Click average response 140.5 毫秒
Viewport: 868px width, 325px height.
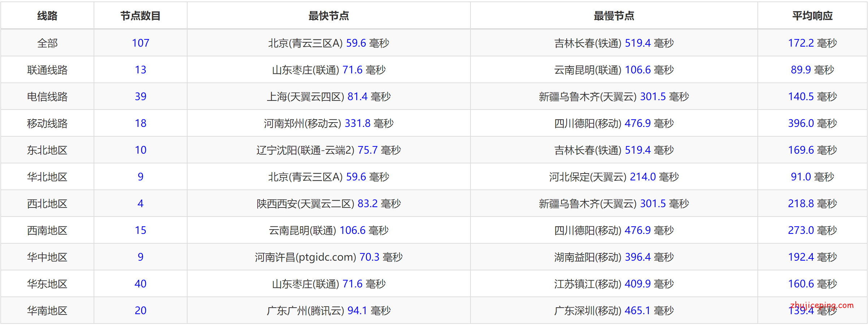[812, 97]
